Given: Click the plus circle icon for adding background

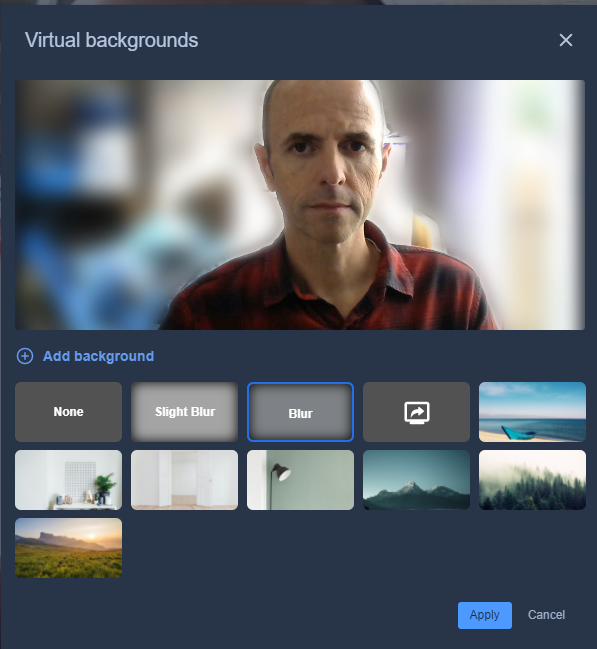Looking at the screenshot, I should (x=25, y=356).
